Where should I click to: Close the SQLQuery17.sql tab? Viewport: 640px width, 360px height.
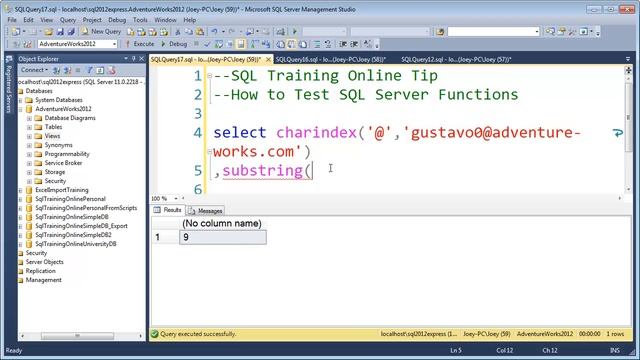pyautogui.click(x=268, y=60)
